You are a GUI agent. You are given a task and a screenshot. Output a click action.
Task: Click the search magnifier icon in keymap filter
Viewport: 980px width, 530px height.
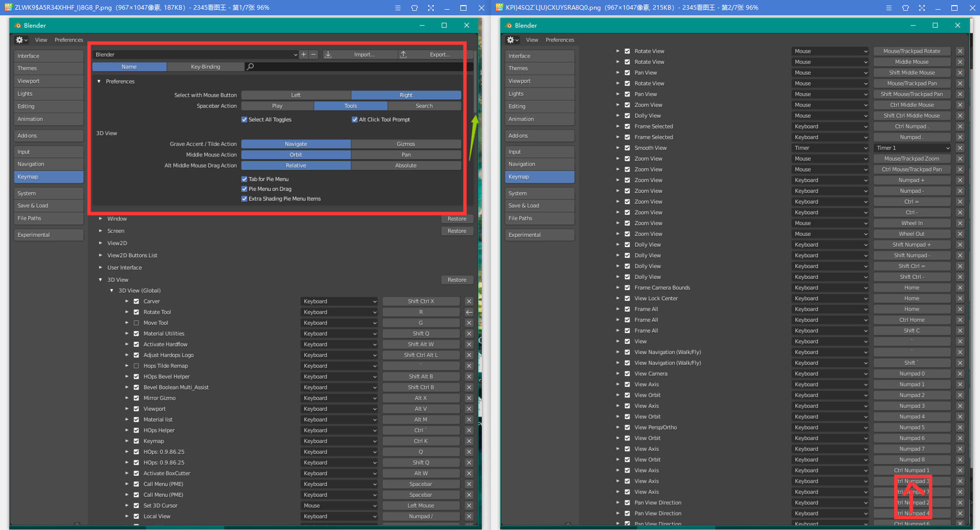point(251,67)
